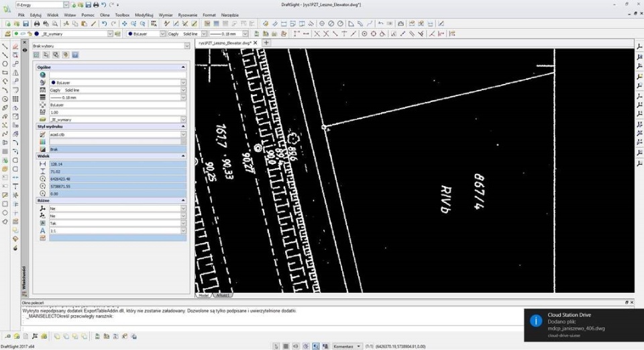Collapse the Ogólne section
644x350 pixels.
coord(183,67)
